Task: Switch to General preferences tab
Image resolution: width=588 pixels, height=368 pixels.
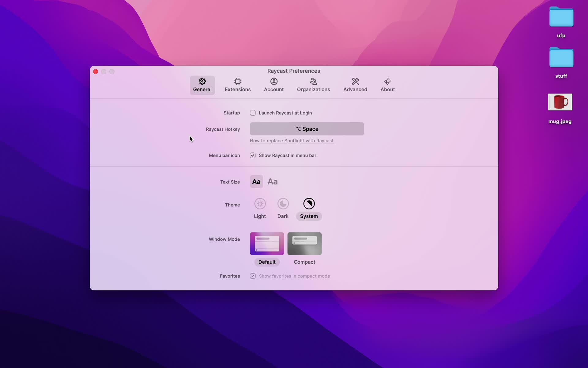Action: tap(202, 85)
